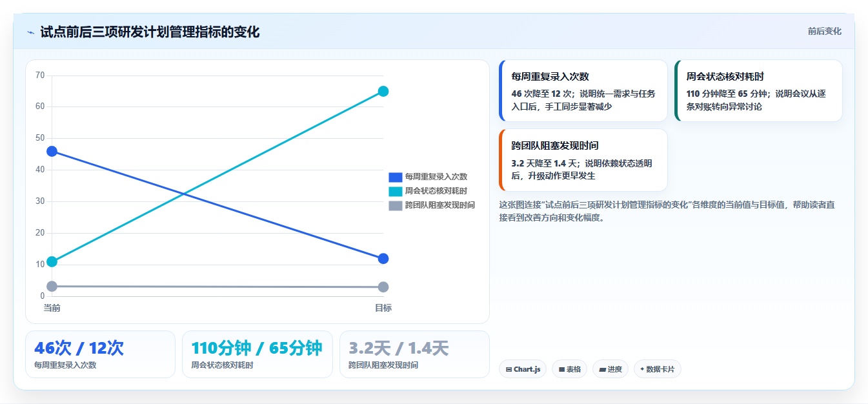Click the cyan data point near 11 on 当前
The image size is (868, 404).
(x=52, y=262)
